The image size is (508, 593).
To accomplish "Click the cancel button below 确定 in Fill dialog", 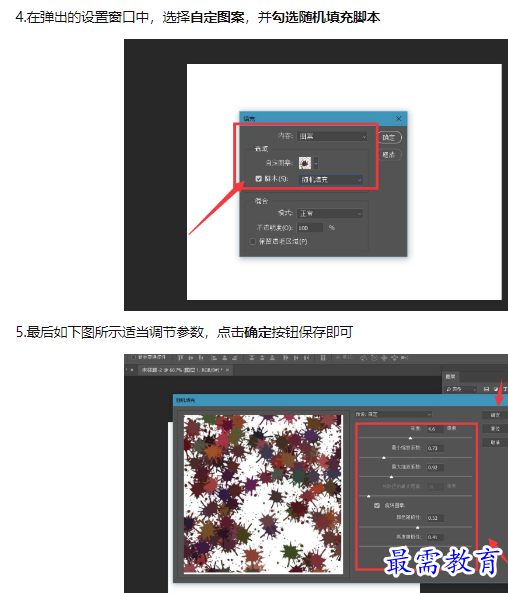I will pyautogui.click(x=389, y=154).
